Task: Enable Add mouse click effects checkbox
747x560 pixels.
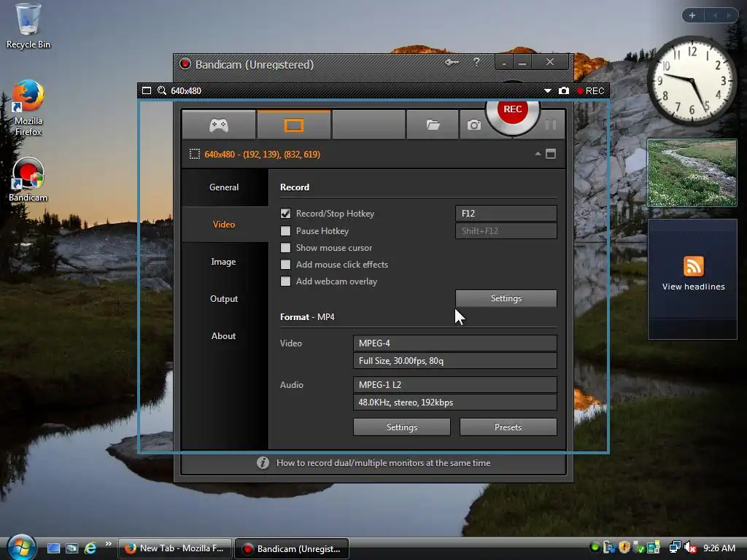Action: (285, 264)
